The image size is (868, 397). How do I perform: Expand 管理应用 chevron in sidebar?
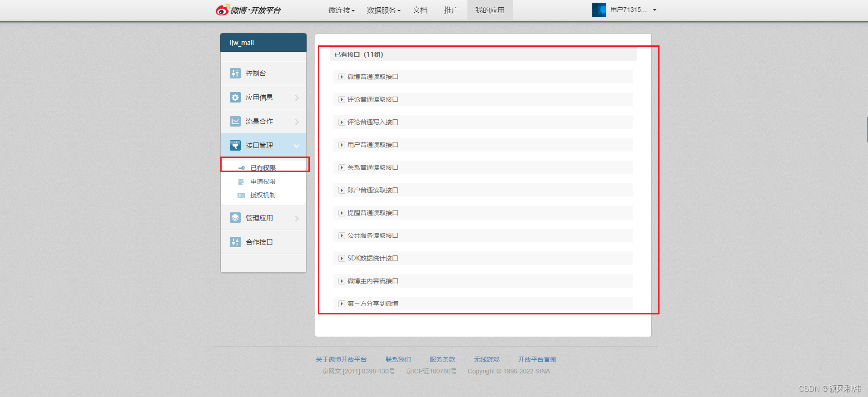pos(297,219)
